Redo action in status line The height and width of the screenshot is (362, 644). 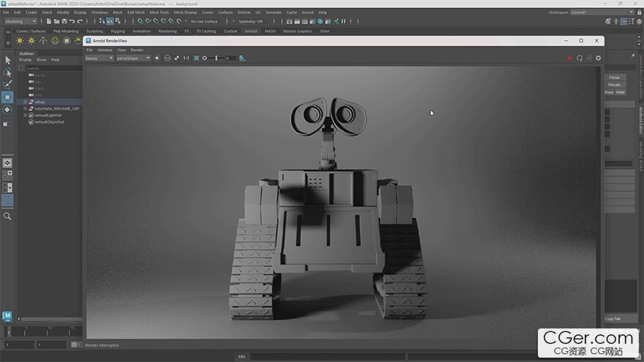[x=80, y=21]
